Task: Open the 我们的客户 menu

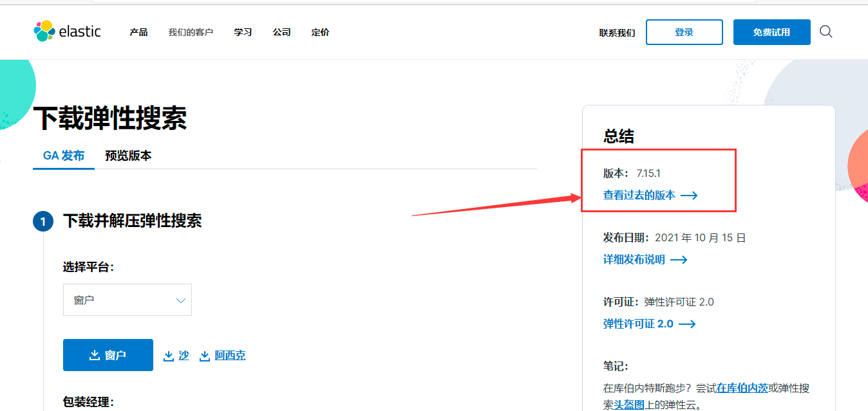Action: [191, 32]
